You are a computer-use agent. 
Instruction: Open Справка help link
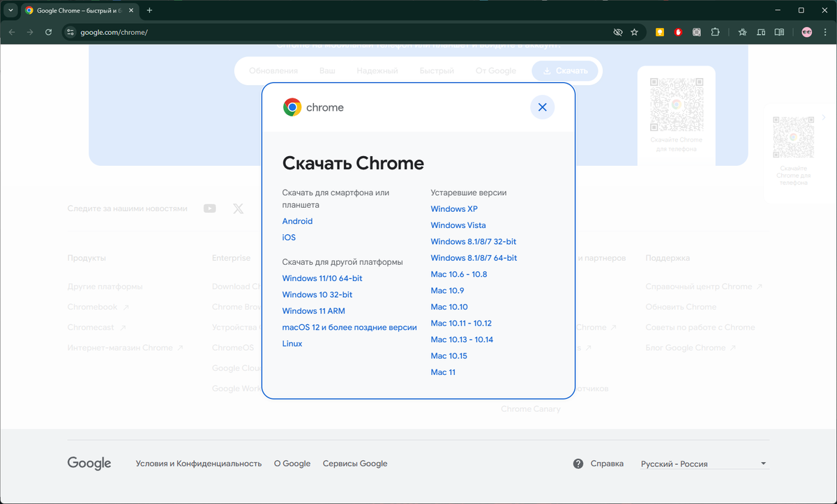coord(607,464)
